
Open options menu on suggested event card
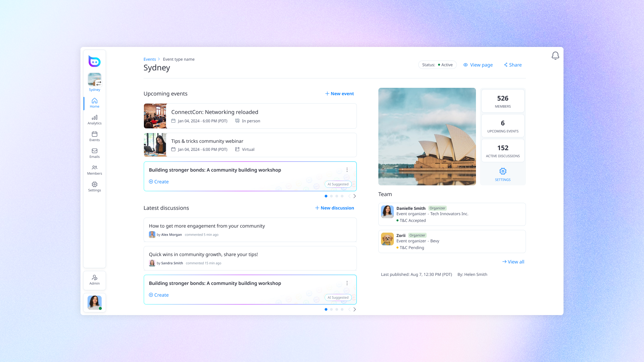pyautogui.click(x=347, y=170)
